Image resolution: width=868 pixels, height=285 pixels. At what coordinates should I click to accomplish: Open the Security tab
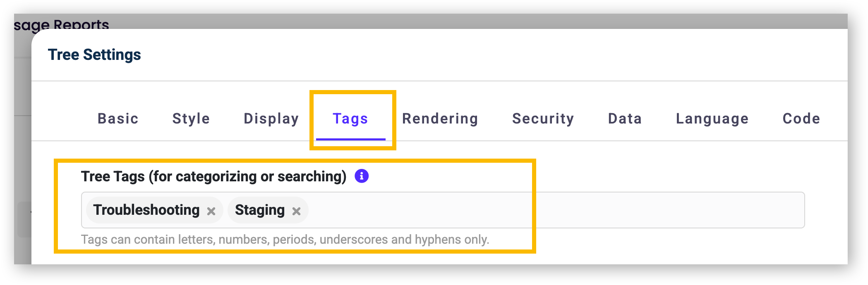click(543, 119)
